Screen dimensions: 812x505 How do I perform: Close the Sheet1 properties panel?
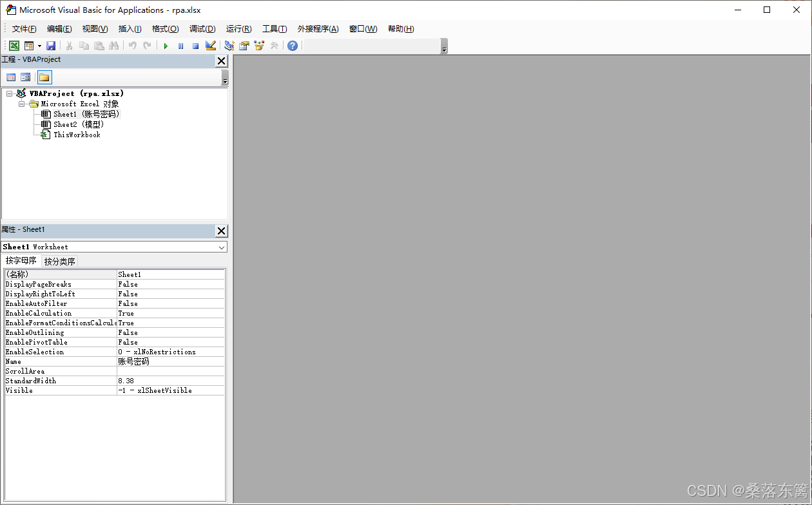pos(221,231)
